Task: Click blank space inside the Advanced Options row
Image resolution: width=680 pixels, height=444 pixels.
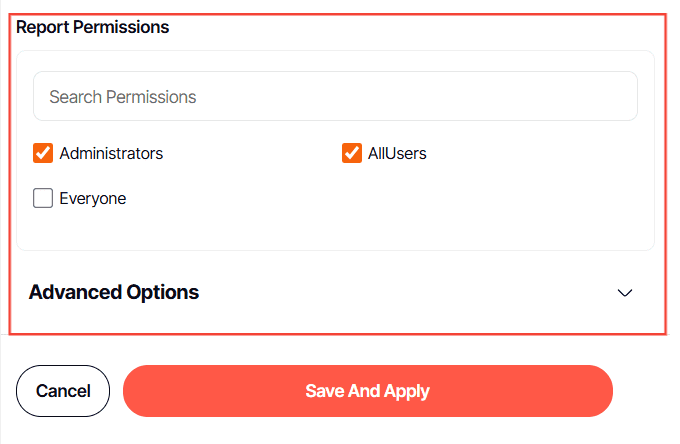Action: pos(400,293)
